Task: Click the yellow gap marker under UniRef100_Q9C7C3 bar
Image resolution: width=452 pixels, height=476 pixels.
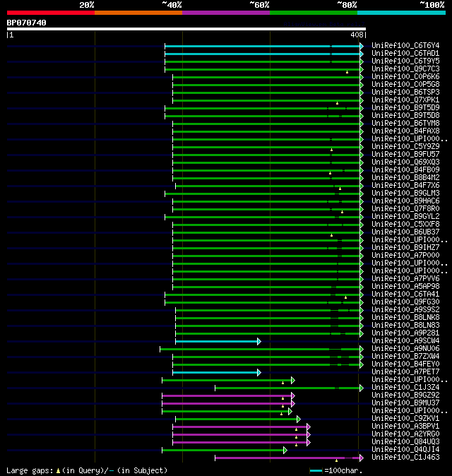Action: coord(347,72)
